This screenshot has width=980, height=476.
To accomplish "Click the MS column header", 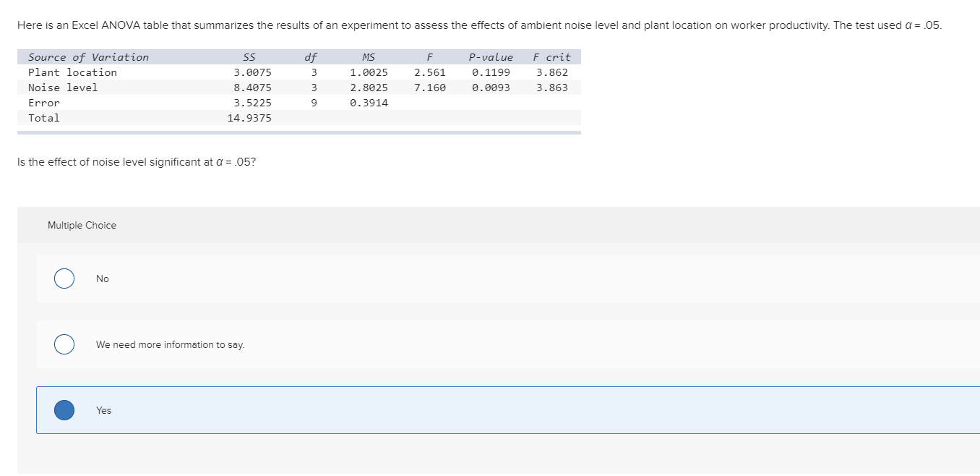I will (369, 56).
